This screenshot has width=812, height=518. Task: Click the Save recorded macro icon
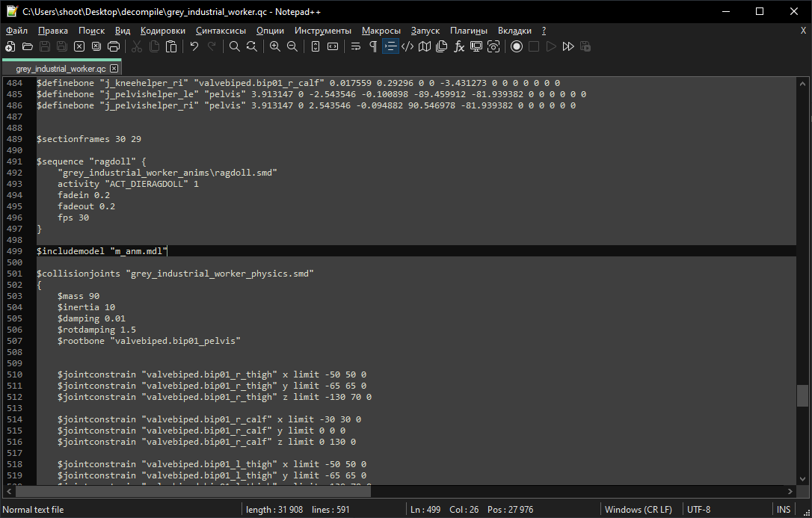point(585,46)
